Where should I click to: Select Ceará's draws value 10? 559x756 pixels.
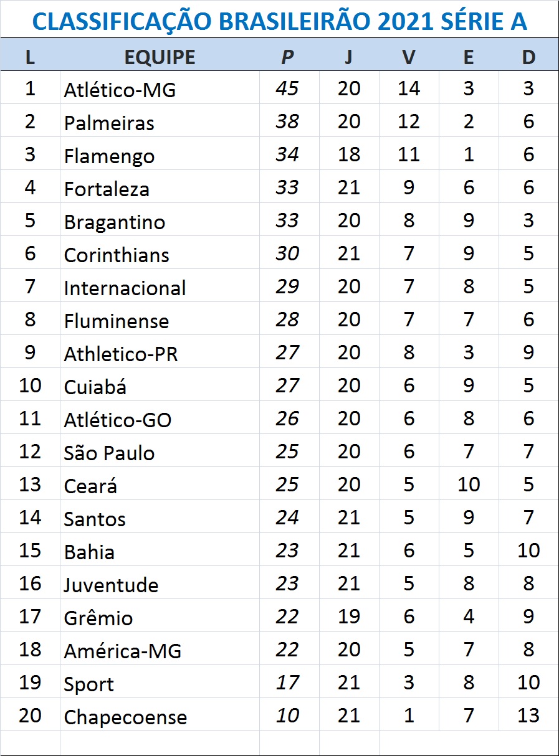(468, 484)
